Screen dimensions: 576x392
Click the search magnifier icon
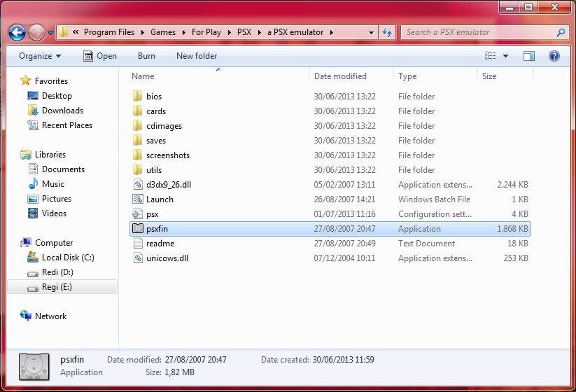pyautogui.click(x=561, y=32)
